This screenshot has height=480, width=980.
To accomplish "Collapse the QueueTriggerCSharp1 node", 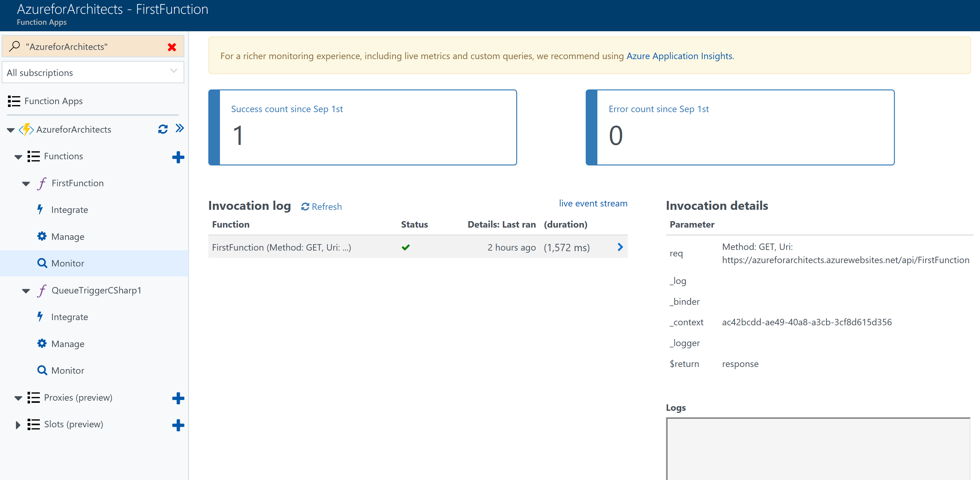I will [26, 291].
